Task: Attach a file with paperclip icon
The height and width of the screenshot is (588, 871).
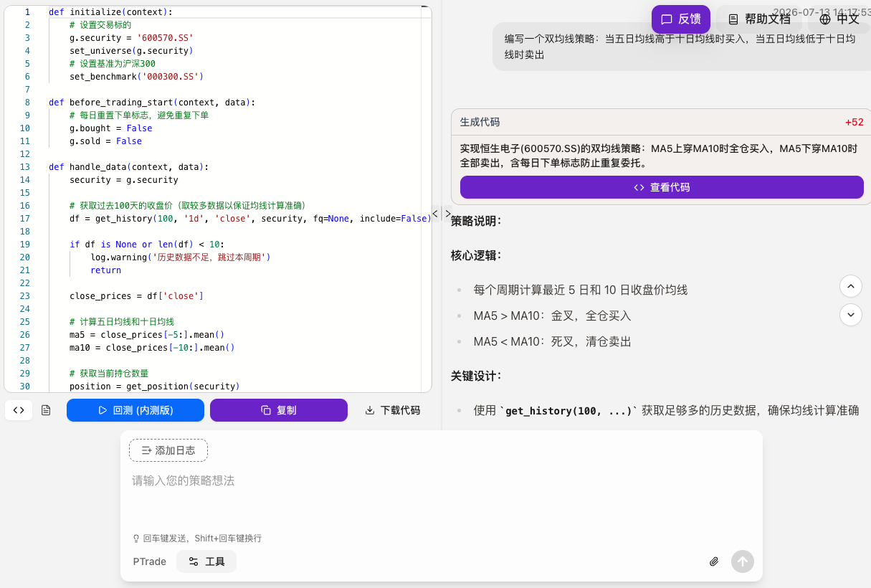Action: click(714, 561)
